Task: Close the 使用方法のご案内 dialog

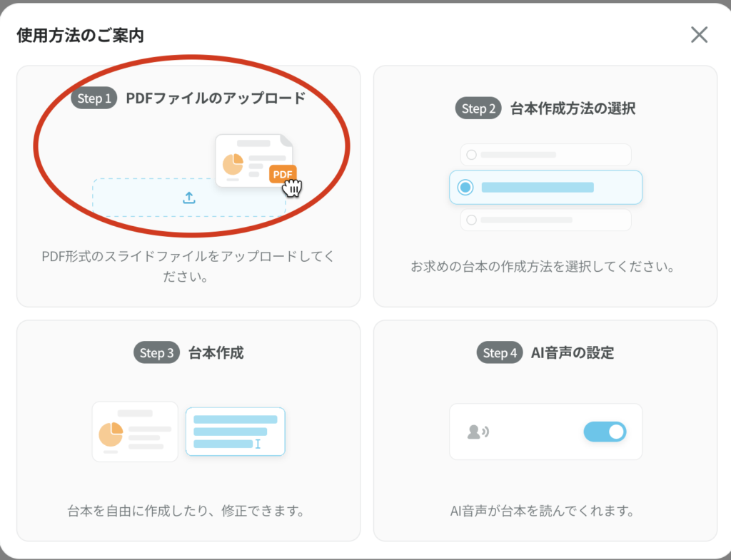Action: click(x=699, y=34)
